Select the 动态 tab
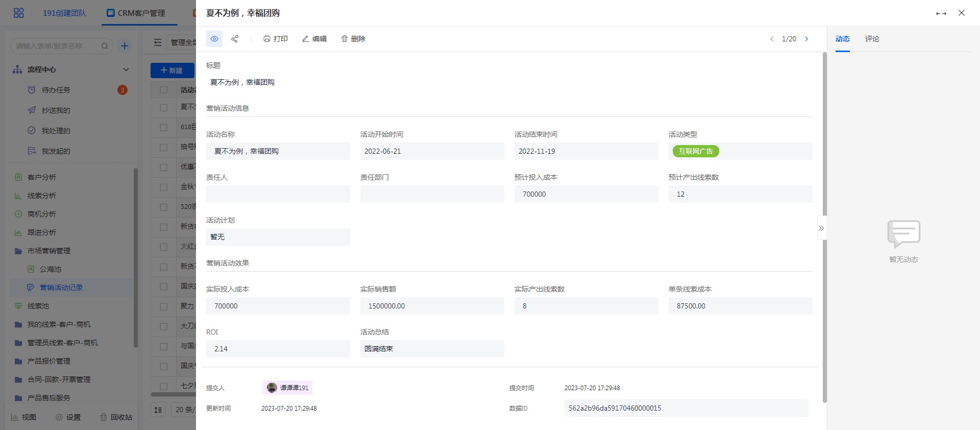This screenshot has width=980, height=430. (842, 39)
